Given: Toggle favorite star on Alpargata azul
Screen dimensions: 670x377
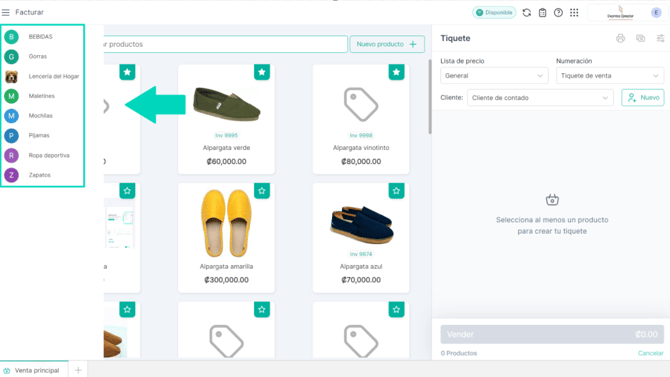Looking at the screenshot, I should [397, 191].
